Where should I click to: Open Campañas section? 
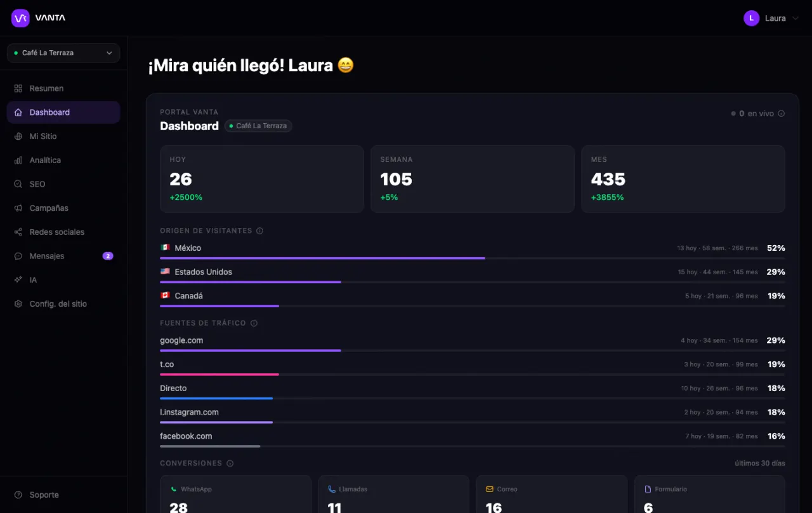tap(63, 208)
